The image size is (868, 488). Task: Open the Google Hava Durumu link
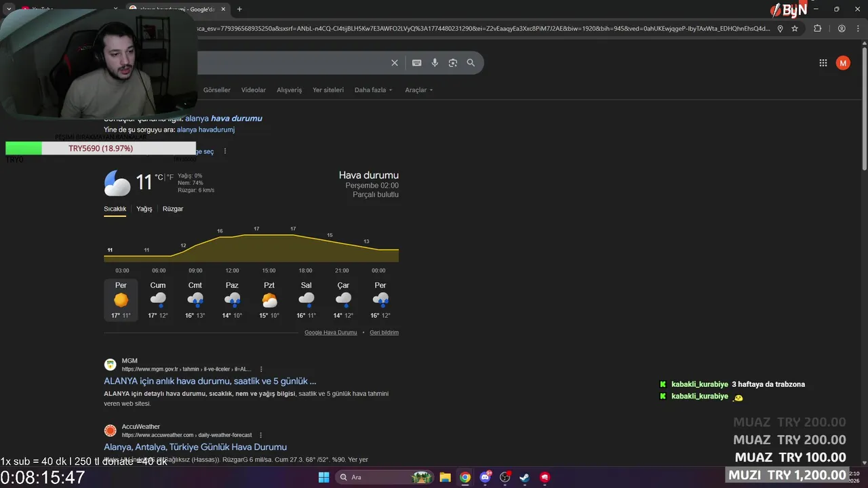(x=330, y=333)
